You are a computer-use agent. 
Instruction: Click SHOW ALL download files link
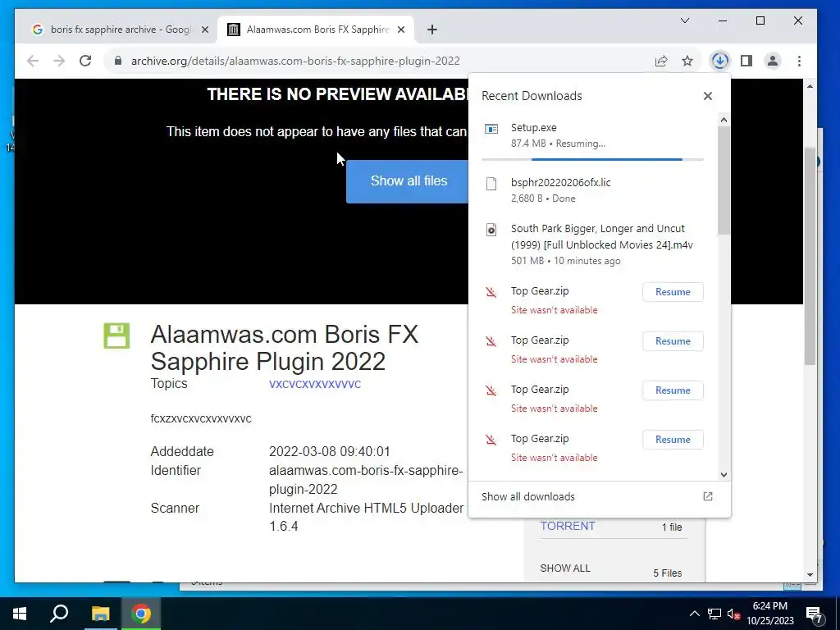point(565,568)
